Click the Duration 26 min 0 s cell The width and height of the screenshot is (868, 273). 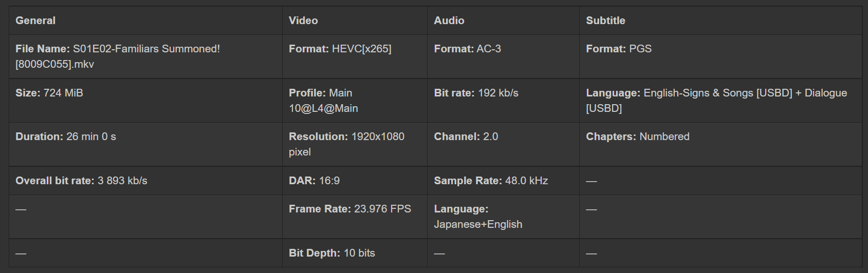pyautogui.click(x=66, y=136)
